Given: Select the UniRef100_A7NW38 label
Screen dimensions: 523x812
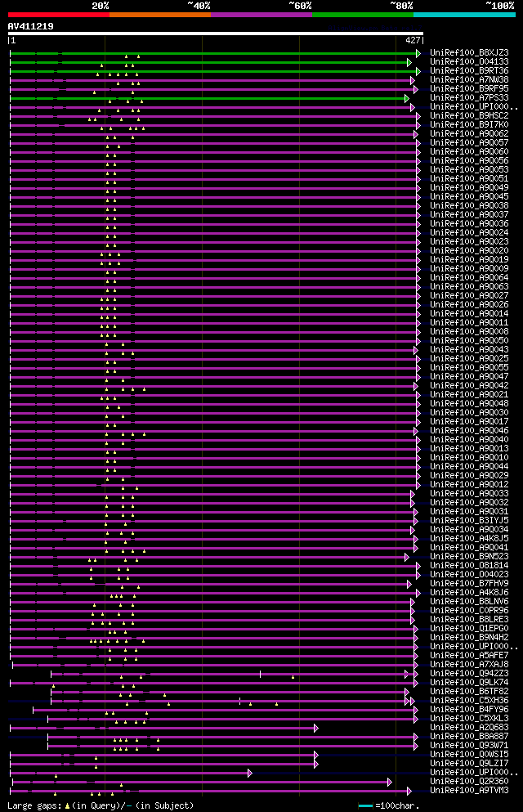Looking at the screenshot, I should 469,80.
